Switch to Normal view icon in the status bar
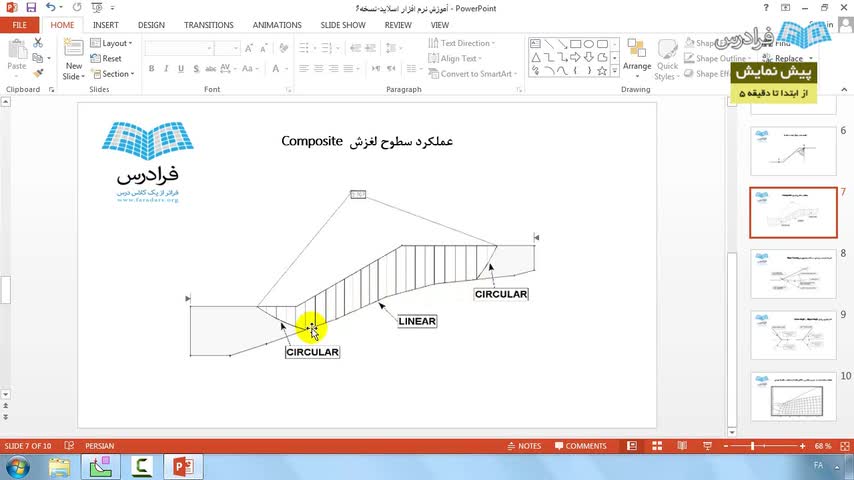 (632, 446)
